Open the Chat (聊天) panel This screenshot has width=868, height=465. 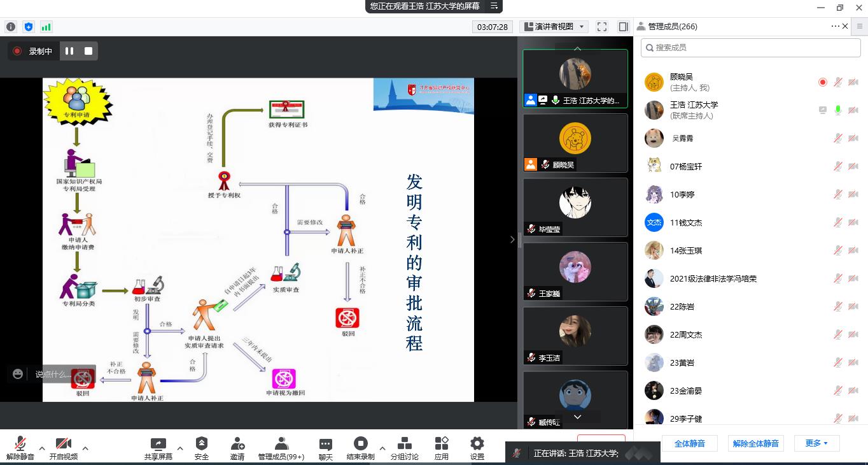click(x=325, y=444)
